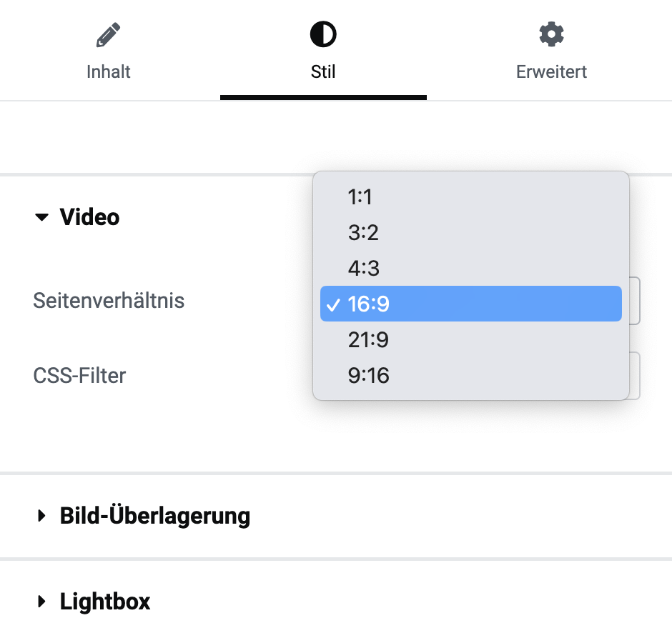The height and width of the screenshot is (643, 672).
Task: Select the Stil tab label
Action: [323, 71]
